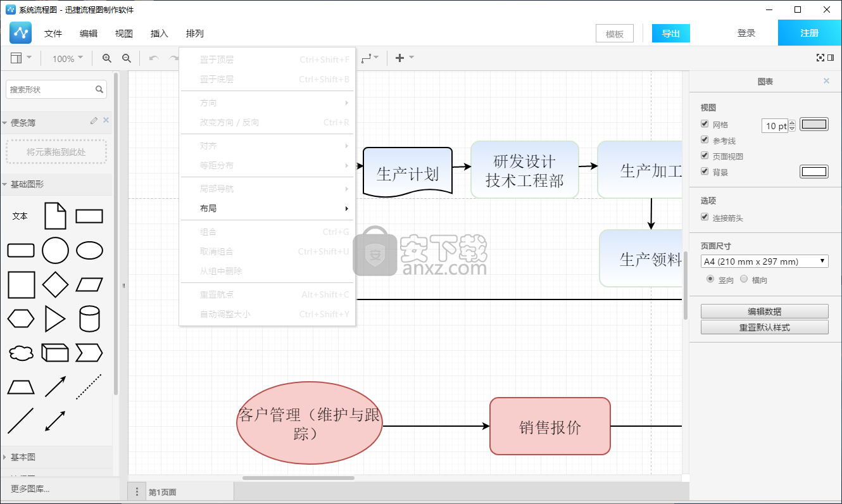Open the 更多图库 link

tap(30, 489)
